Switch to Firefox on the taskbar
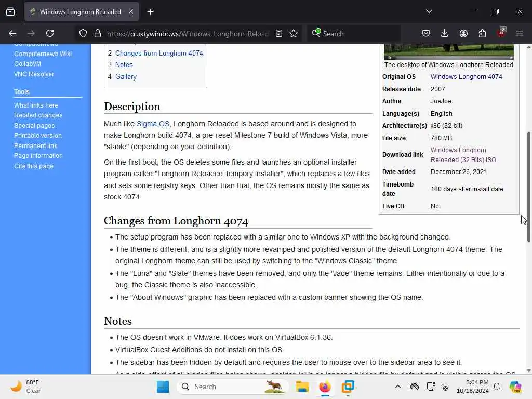 point(325,387)
